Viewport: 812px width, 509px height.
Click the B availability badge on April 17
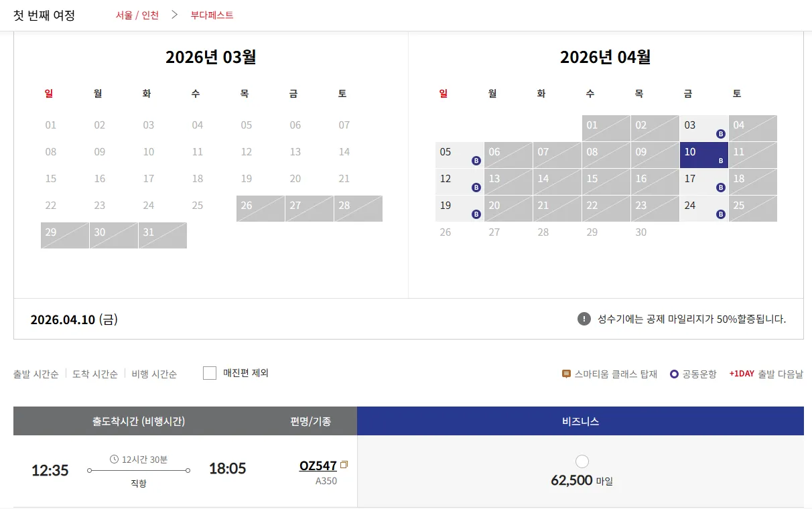point(721,189)
